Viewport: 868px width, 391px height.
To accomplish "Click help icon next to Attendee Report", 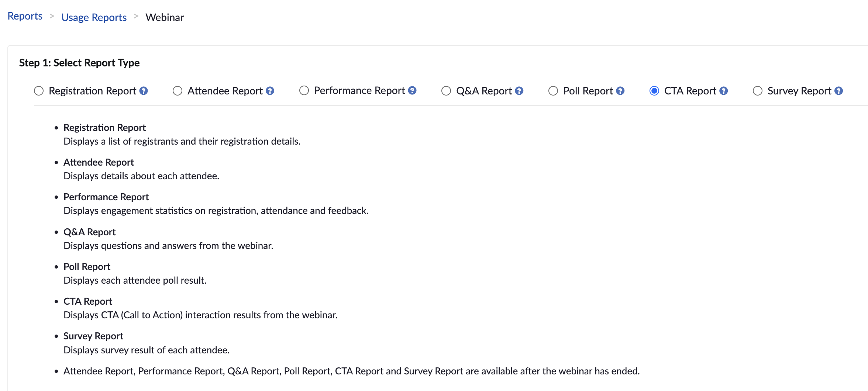I will coord(270,91).
